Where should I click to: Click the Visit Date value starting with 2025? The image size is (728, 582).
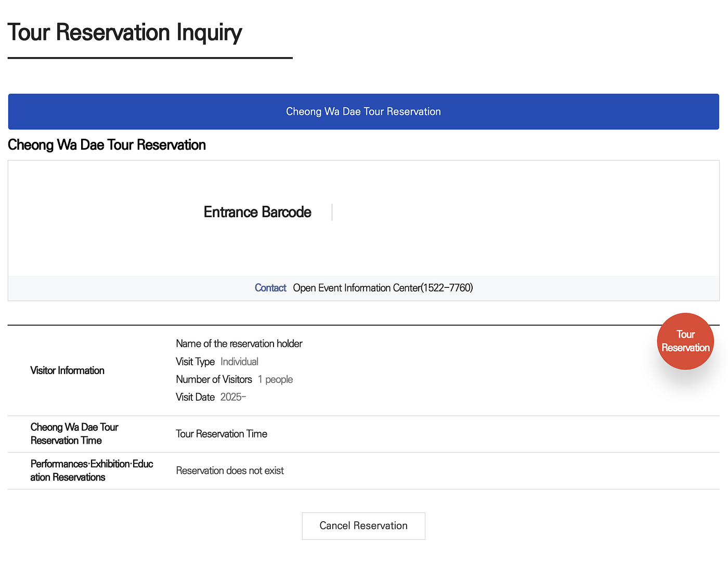pos(233,397)
